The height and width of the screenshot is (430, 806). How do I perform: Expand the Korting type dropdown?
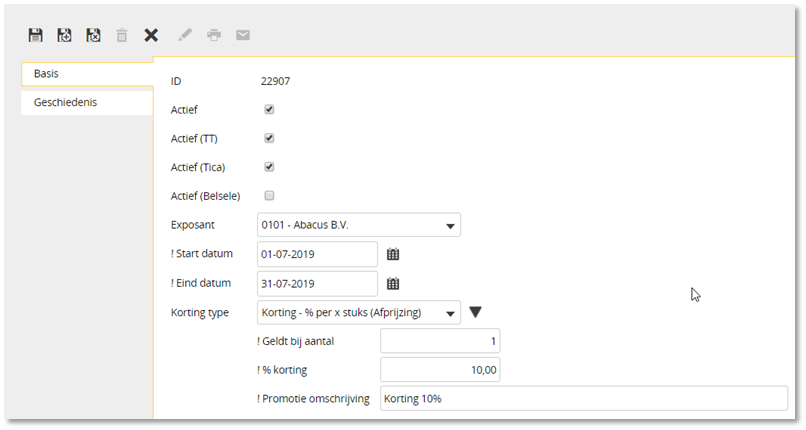[x=359, y=312]
